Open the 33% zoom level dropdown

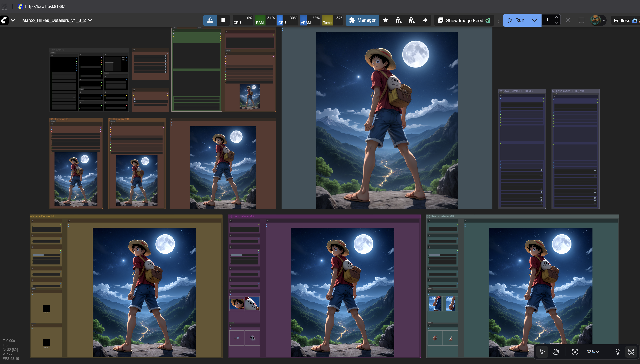click(593, 352)
